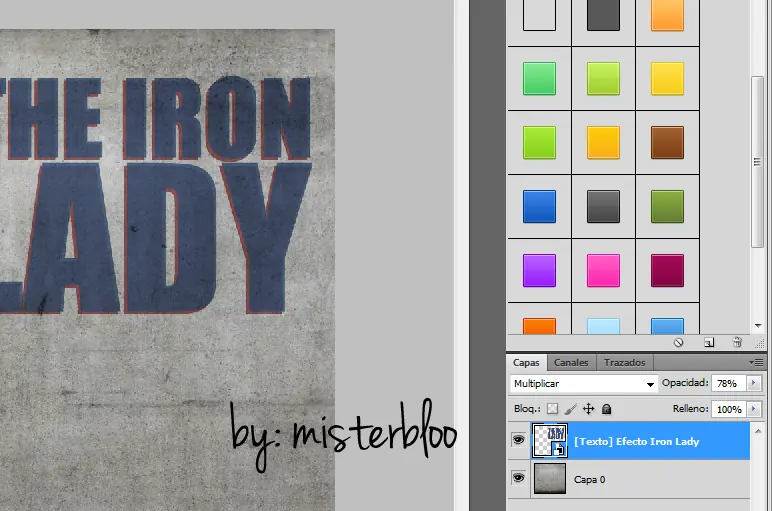Screen dimensions: 772x511
Task: Click the styles panel corner resize grip
Action: (760, 343)
